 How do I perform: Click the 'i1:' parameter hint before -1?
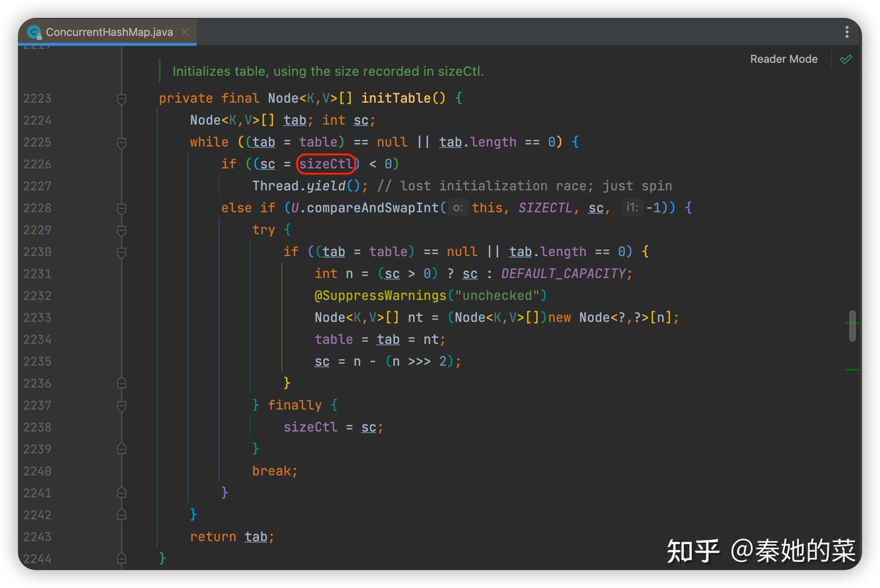(632, 208)
